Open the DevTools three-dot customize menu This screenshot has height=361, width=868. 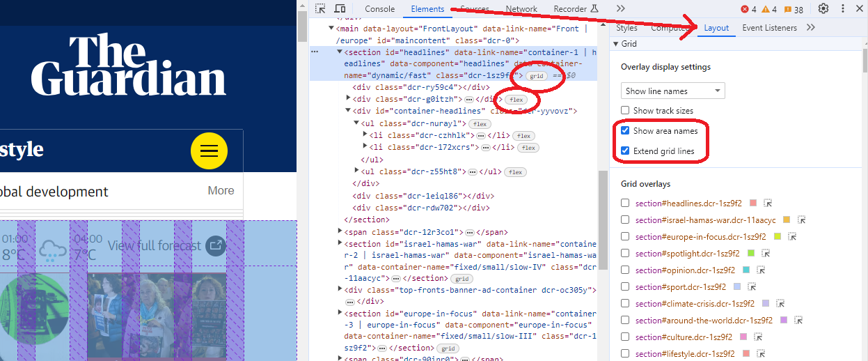tap(843, 9)
